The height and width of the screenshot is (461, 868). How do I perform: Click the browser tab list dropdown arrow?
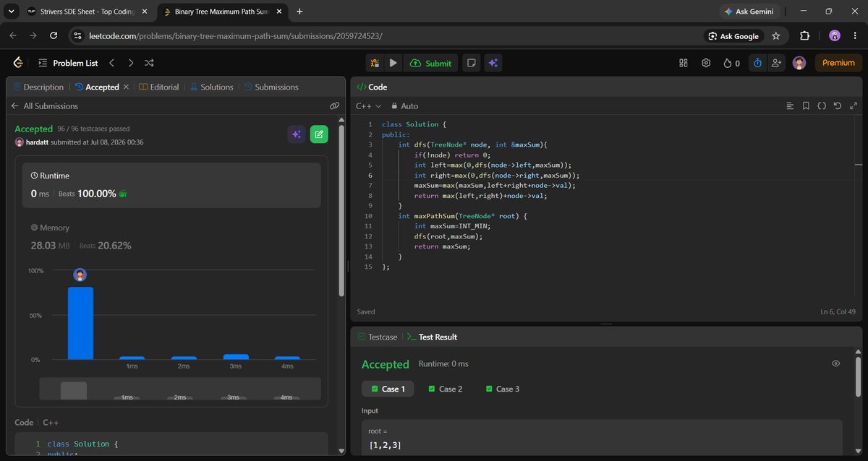click(12, 12)
